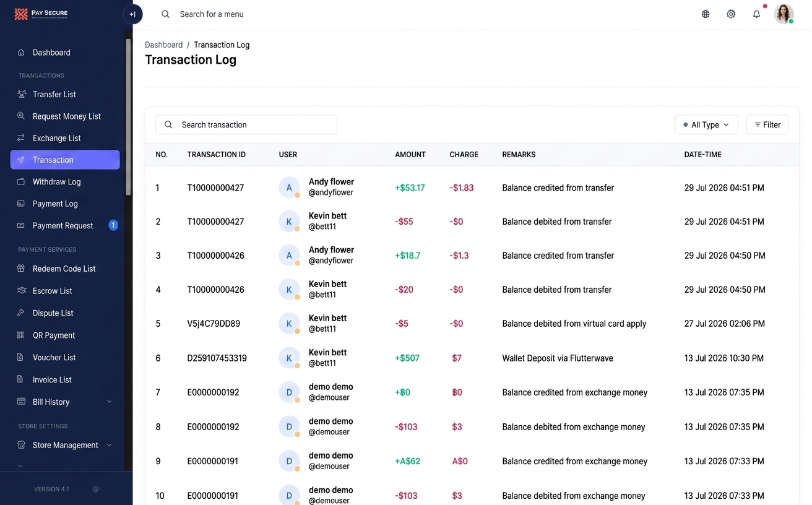Image resolution: width=812 pixels, height=505 pixels.
Task: Click the sidebar vertical scrollbar
Action: click(x=128, y=118)
